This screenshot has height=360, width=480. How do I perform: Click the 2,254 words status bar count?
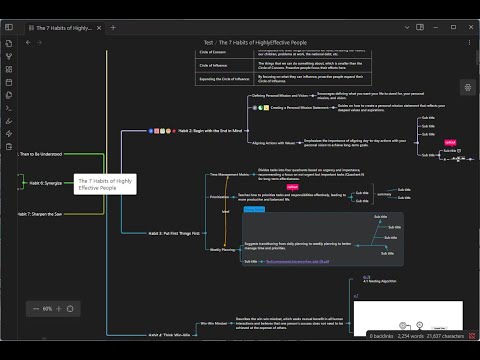pos(411,336)
